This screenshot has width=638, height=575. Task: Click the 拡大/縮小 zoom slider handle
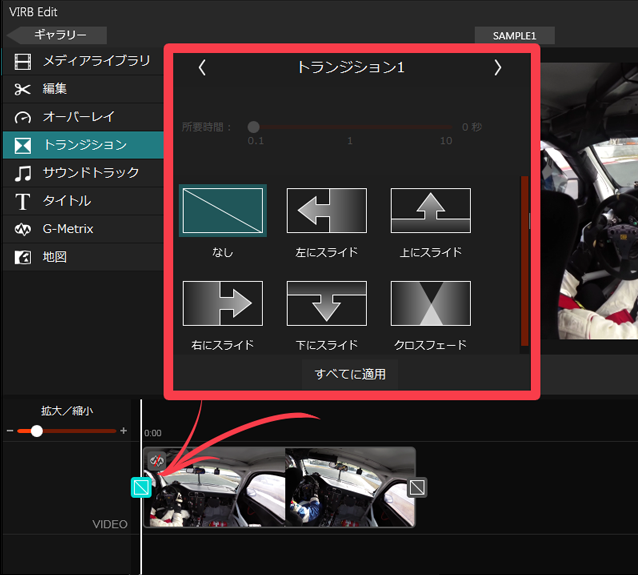pos(37,431)
